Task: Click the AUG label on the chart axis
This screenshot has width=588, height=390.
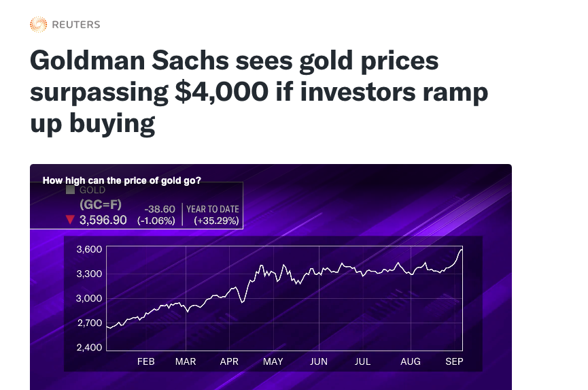Action: point(411,361)
